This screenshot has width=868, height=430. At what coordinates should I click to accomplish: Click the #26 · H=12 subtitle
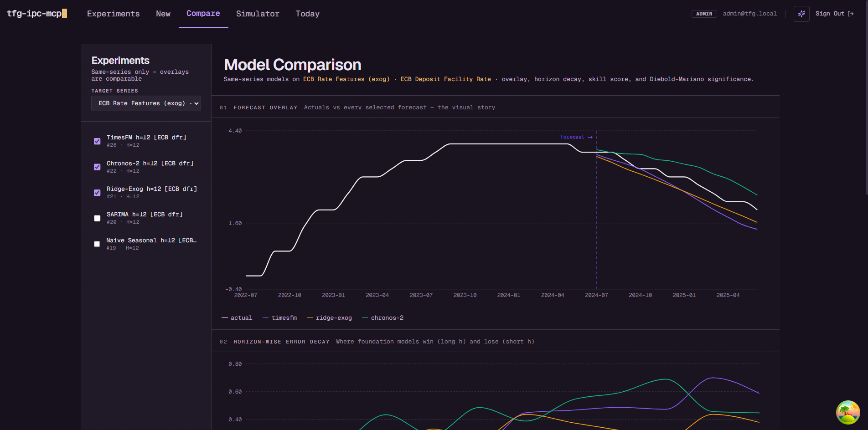(123, 145)
